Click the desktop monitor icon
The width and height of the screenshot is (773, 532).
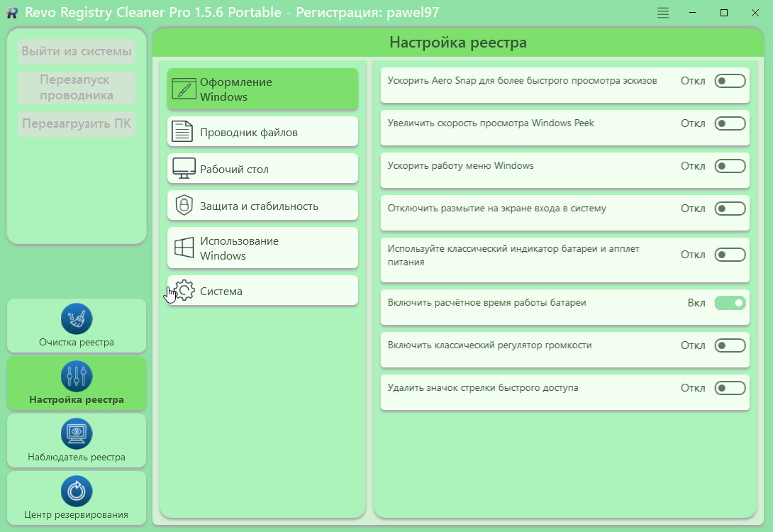tap(184, 168)
